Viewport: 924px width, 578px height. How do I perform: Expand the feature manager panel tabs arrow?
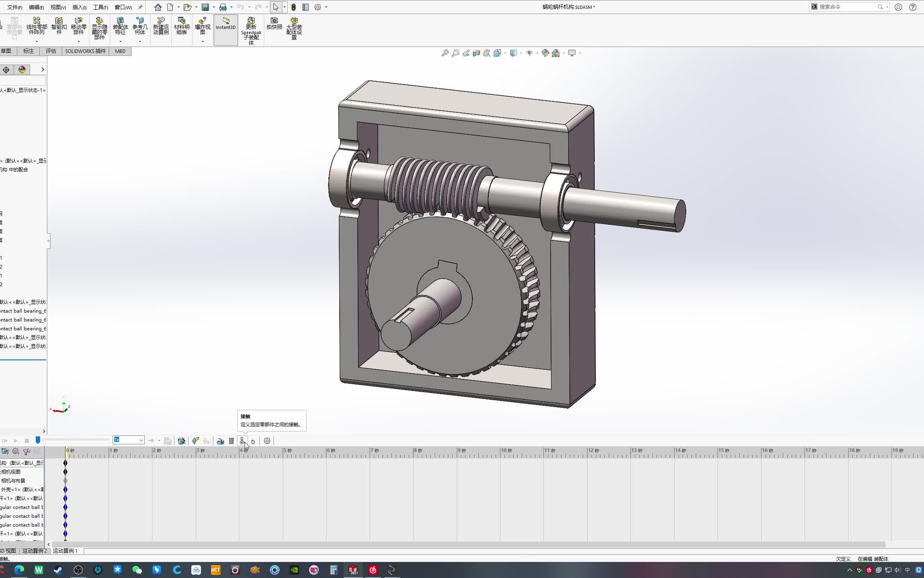coord(43,69)
